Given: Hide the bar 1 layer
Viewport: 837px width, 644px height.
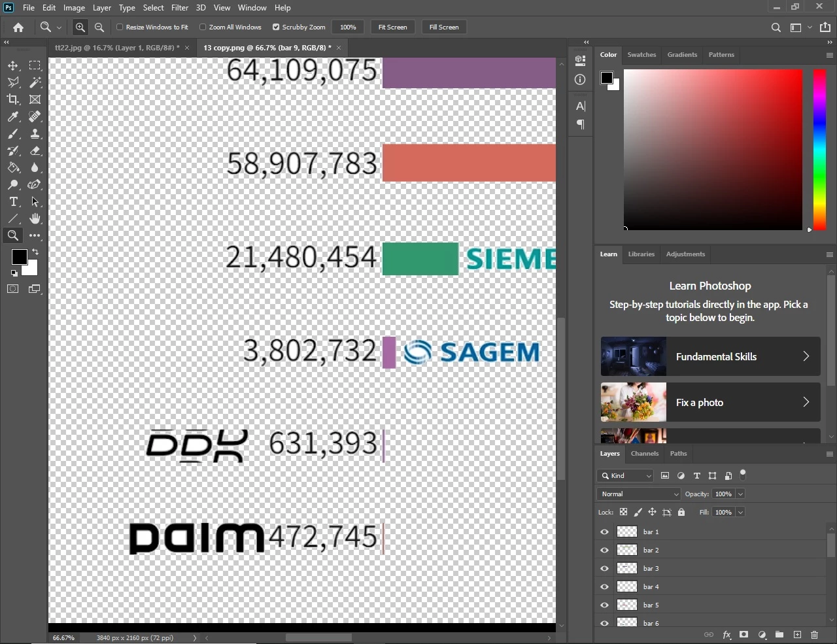Looking at the screenshot, I should tap(604, 532).
